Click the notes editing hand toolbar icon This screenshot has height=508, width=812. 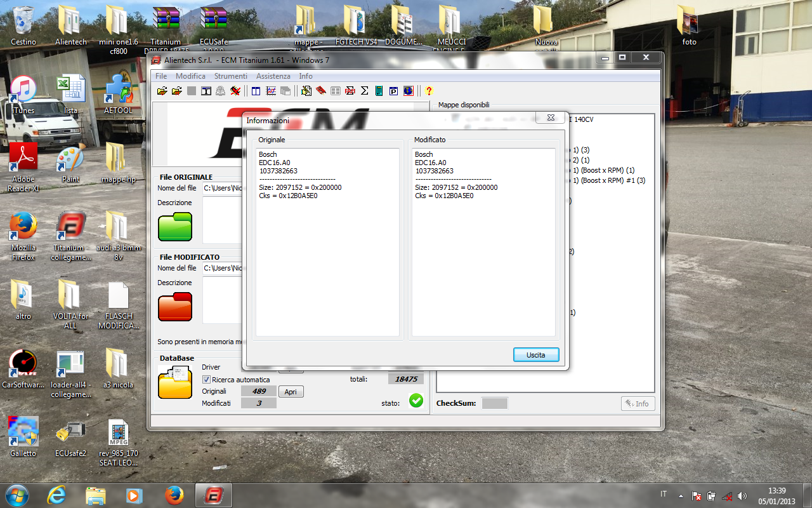click(x=306, y=91)
